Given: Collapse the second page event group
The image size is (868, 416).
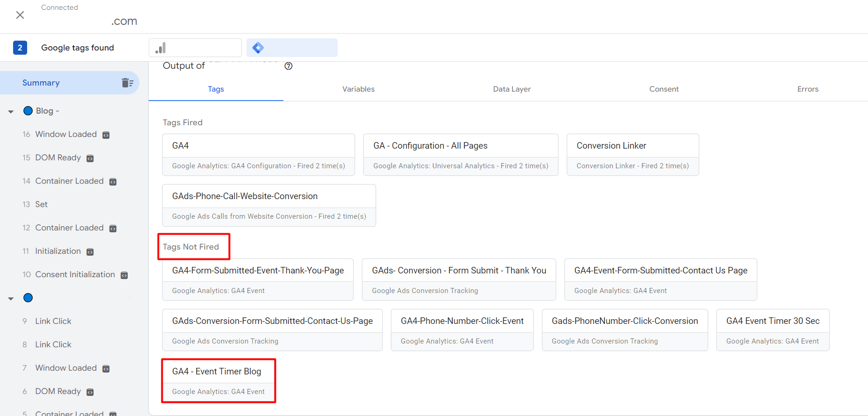Looking at the screenshot, I should [x=11, y=298].
